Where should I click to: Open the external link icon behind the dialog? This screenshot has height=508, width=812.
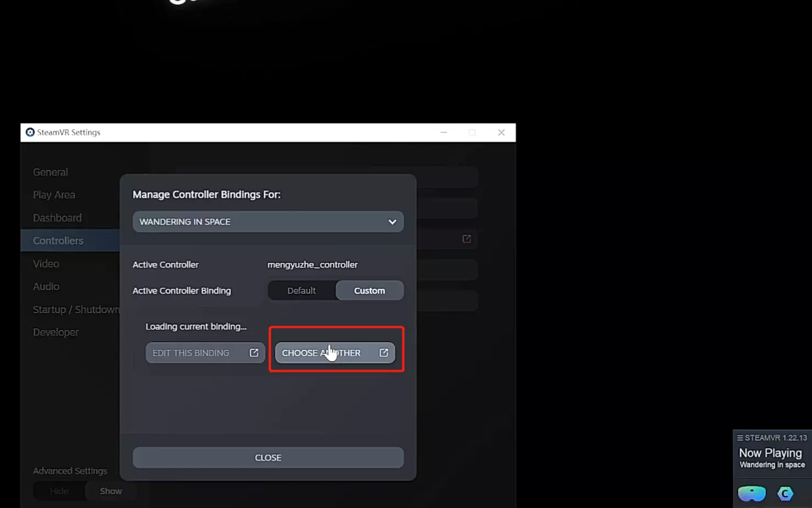pos(467,239)
